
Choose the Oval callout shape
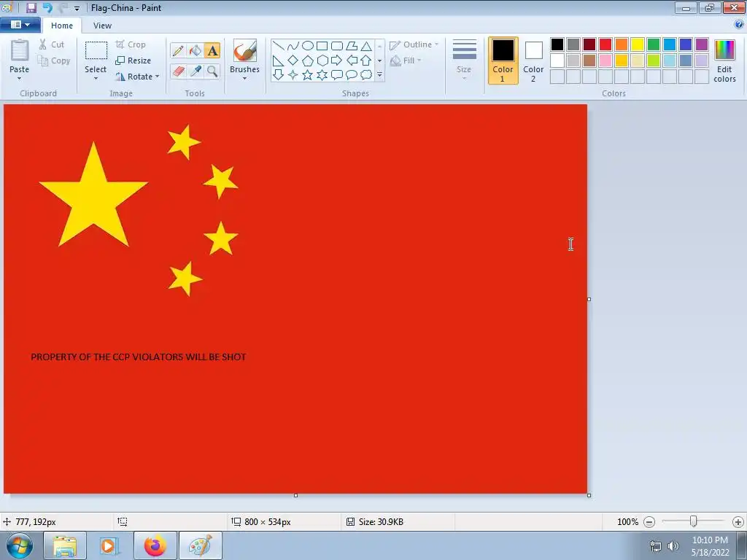pyautogui.click(x=352, y=75)
